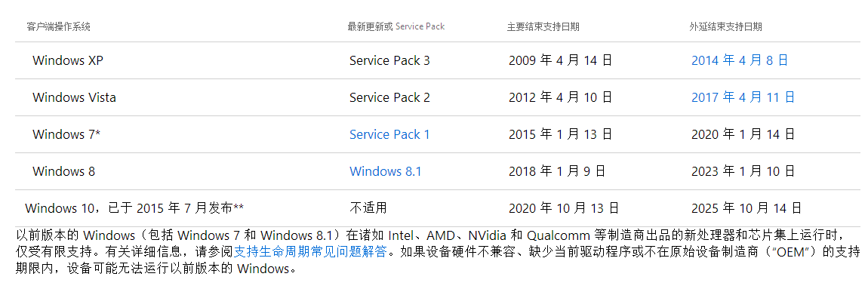The height and width of the screenshot is (292, 868).
Task: Open the Windows 8.1 link
Action: click(x=385, y=171)
